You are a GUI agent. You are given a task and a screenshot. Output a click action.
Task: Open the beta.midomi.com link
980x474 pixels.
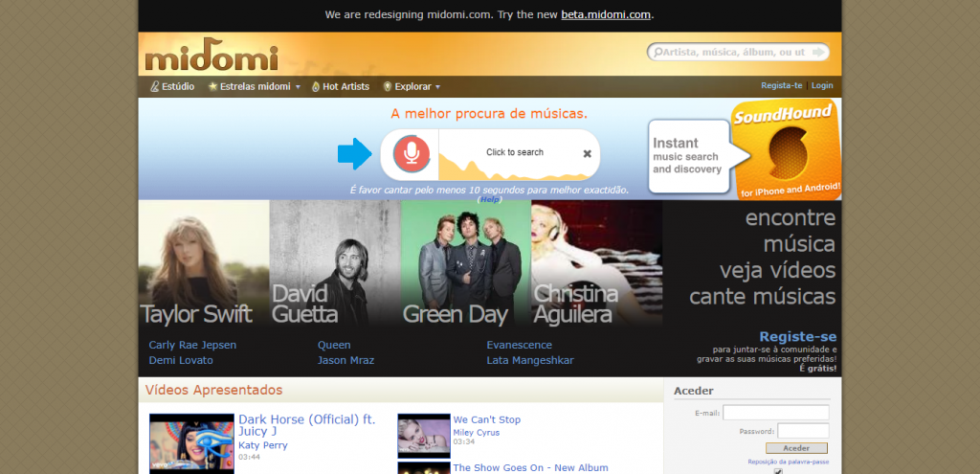coord(606,14)
